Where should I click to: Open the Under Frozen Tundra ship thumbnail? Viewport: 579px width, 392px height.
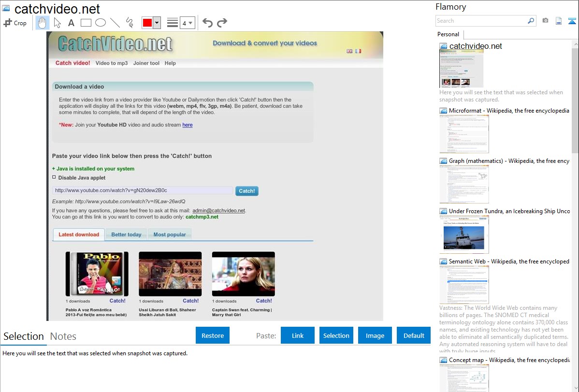464,235
